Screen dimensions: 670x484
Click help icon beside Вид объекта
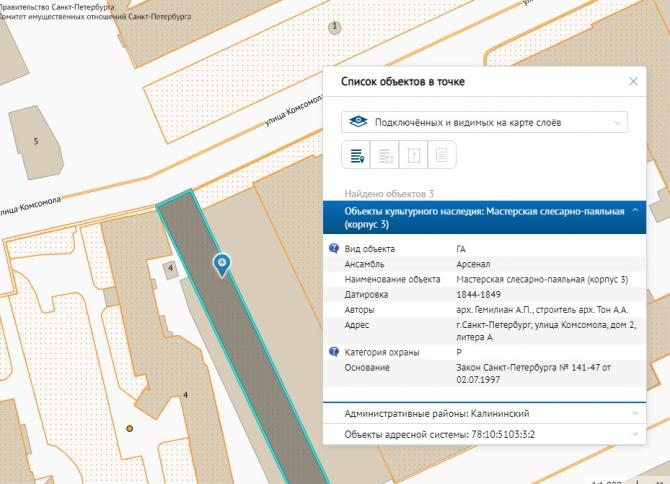[334, 248]
